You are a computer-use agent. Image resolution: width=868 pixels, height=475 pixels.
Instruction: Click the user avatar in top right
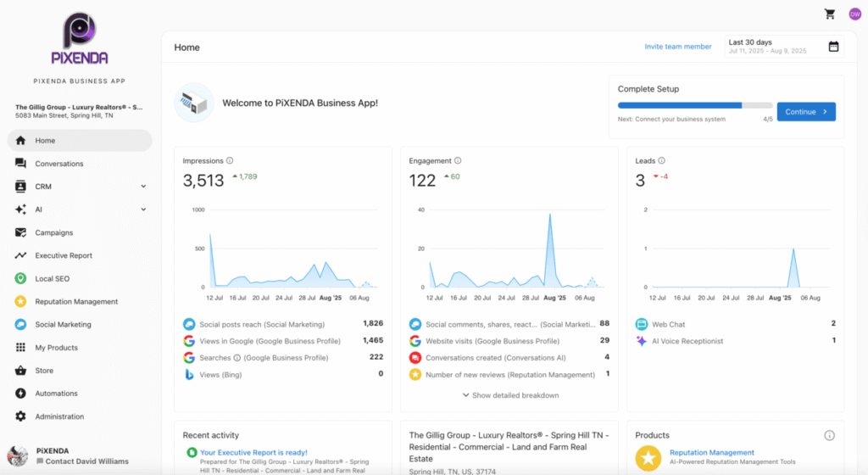[x=854, y=14]
